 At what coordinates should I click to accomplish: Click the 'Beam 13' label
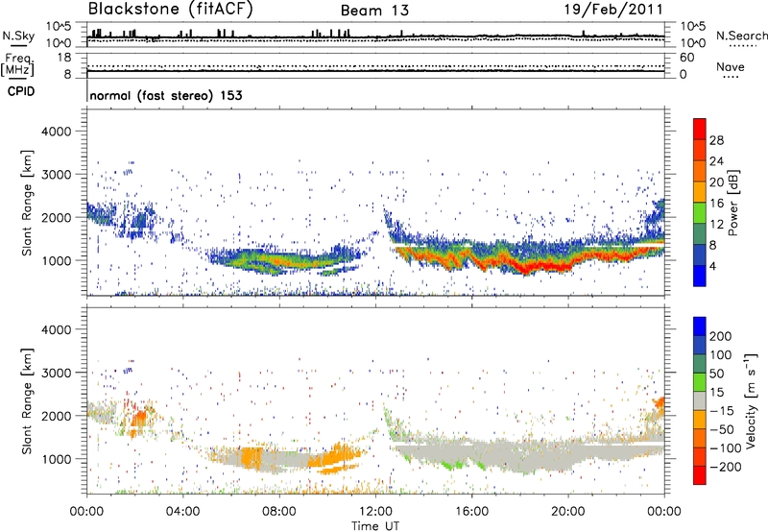point(374,11)
